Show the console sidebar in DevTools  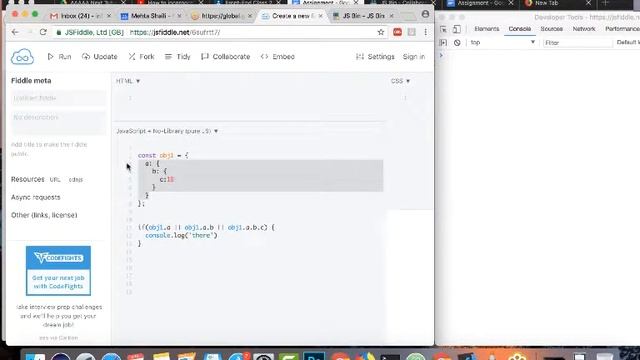click(443, 42)
